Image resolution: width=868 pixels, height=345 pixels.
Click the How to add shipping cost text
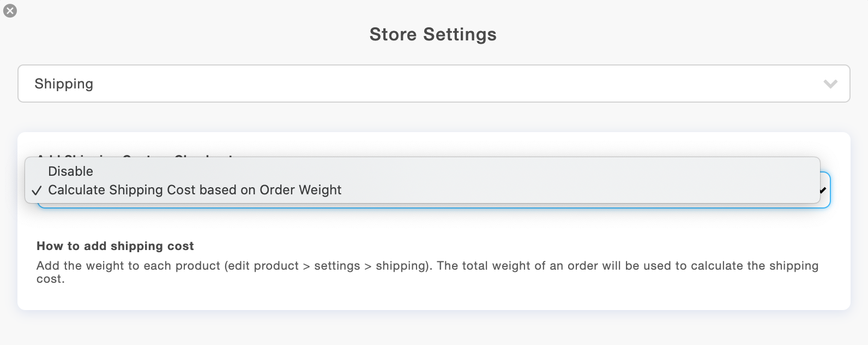pos(114,246)
